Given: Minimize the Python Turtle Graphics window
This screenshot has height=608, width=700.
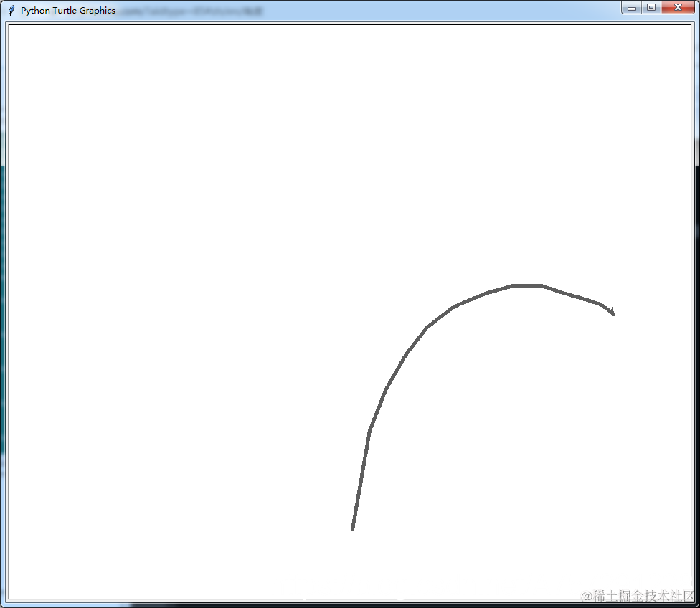Looking at the screenshot, I should pyautogui.click(x=631, y=8).
